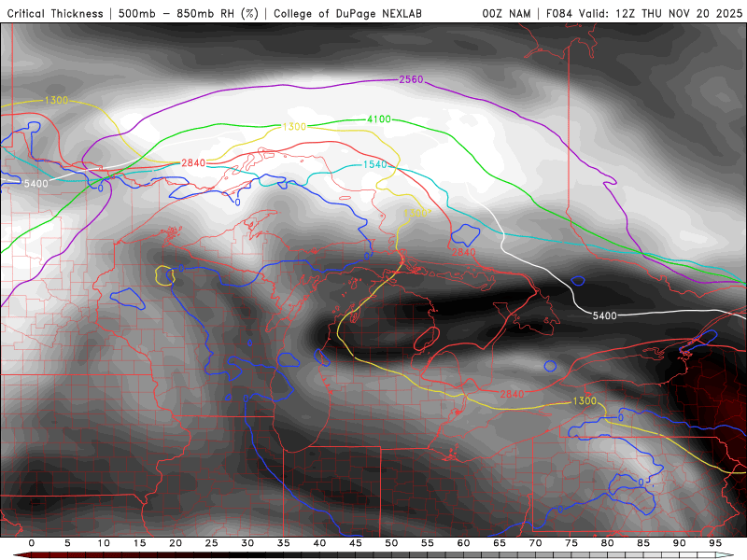747x560 pixels.
Task: Click the dark red low end of the RH colorbar
Action: [21, 555]
